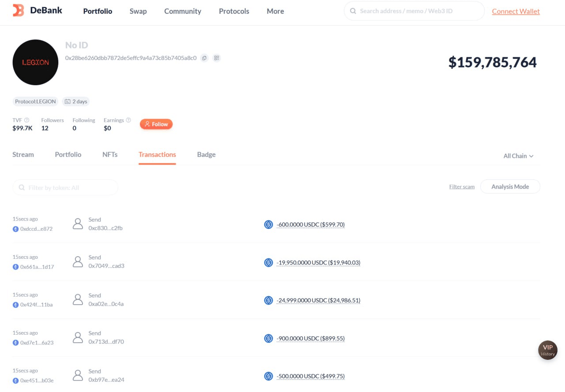Click the Connect Wallet link

coord(516,11)
